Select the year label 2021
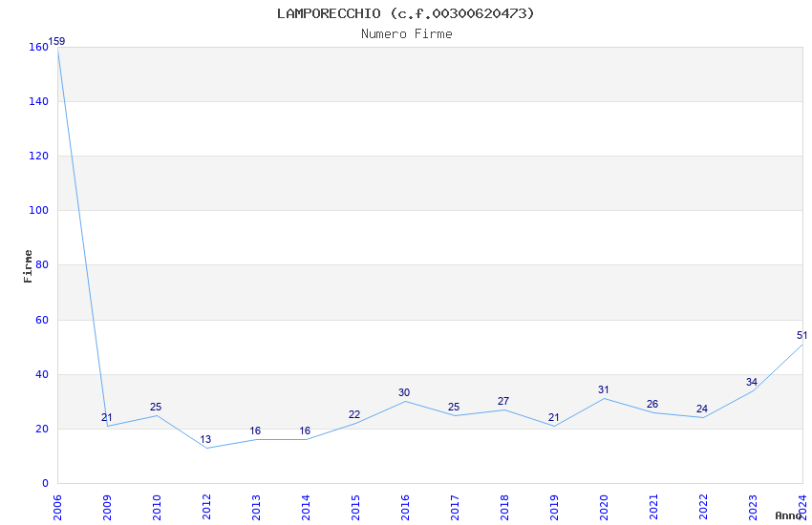The image size is (812, 525). pyautogui.click(x=654, y=508)
